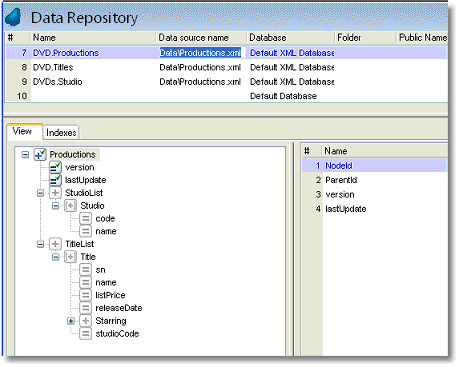Click the compound node icon beside StudioList

pyautogui.click(x=55, y=193)
